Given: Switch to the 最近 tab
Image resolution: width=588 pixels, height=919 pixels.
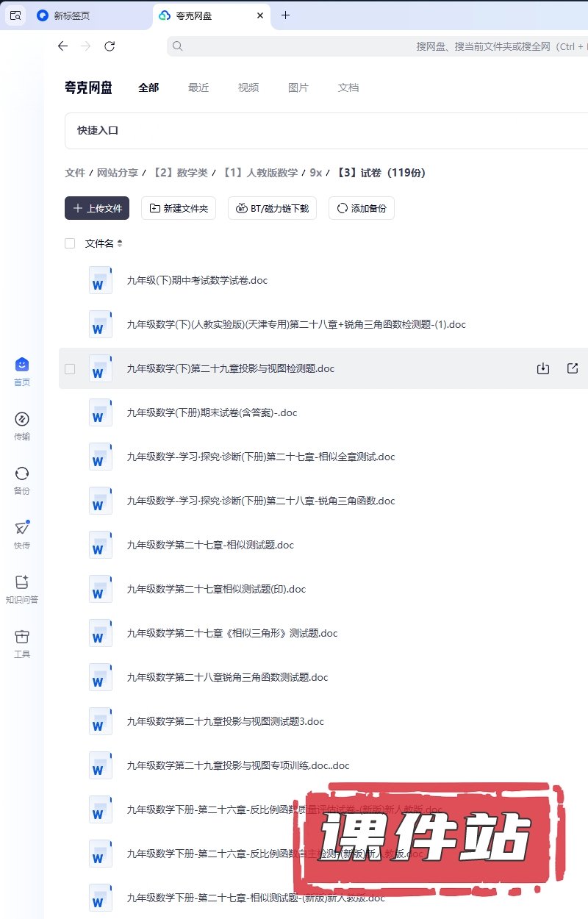Looking at the screenshot, I should coord(198,87).
